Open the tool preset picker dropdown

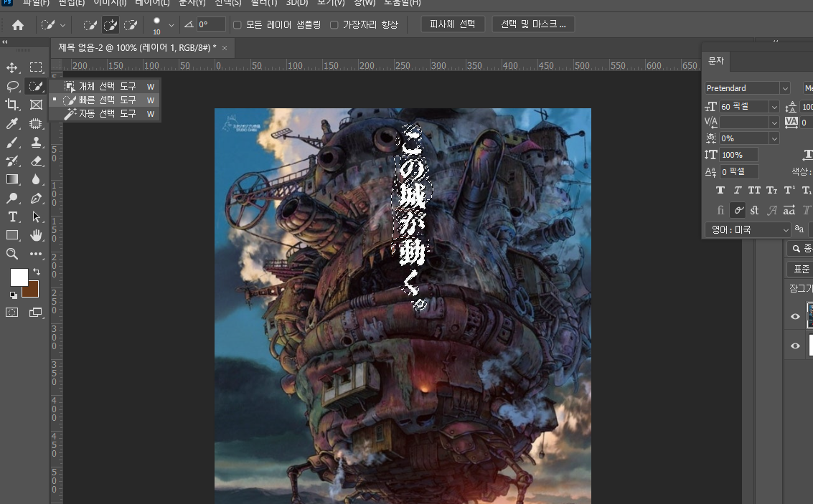click(62, 25)
